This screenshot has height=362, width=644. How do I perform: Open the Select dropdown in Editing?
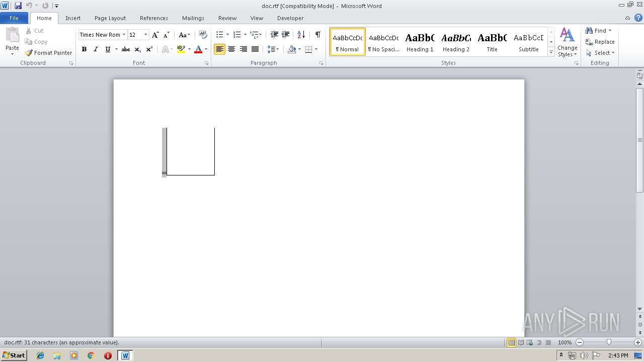click(600, 53)
